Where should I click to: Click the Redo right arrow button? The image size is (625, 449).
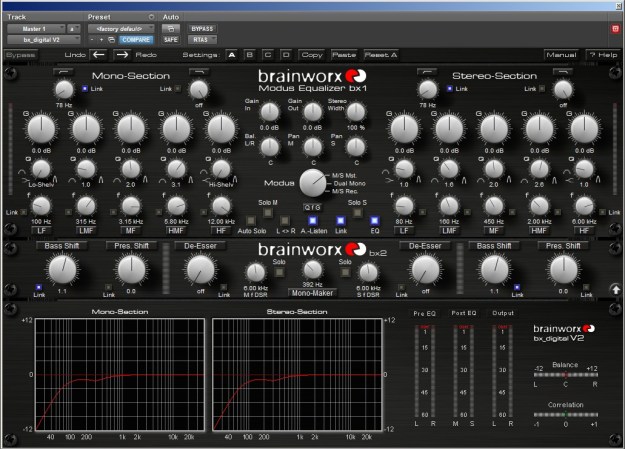coord(122,54)
